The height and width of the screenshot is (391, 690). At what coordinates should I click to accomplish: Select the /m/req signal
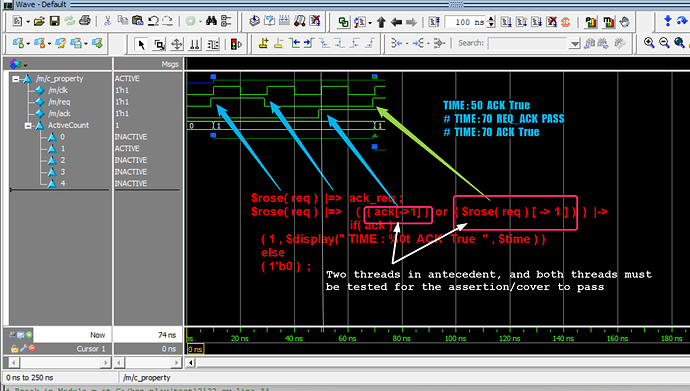[x=59, y=102]
